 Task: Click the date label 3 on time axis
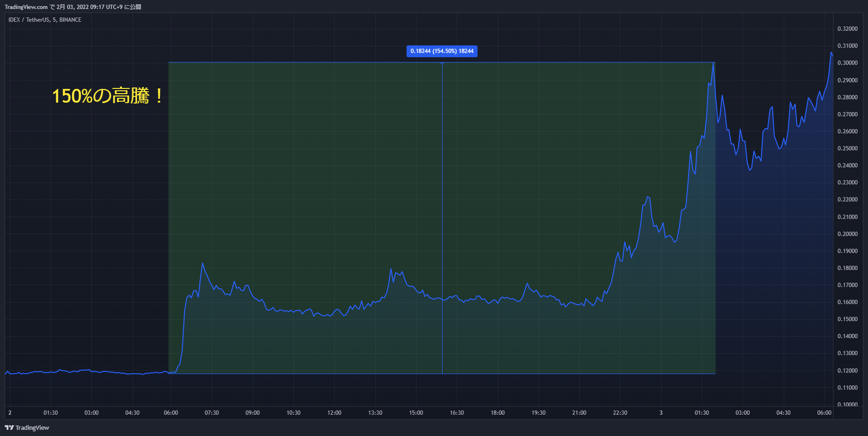tap(661, 413)
